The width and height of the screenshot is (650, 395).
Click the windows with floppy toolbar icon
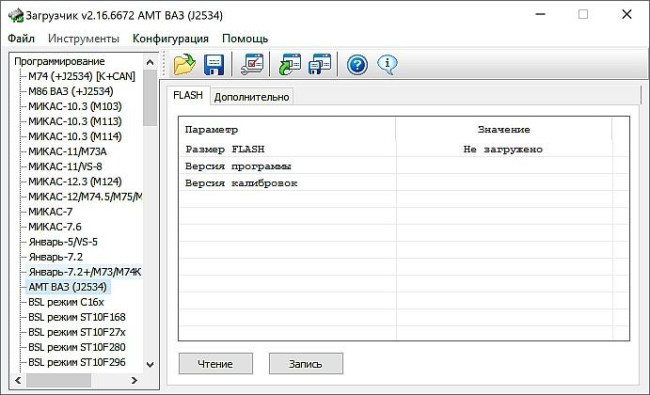320,64
